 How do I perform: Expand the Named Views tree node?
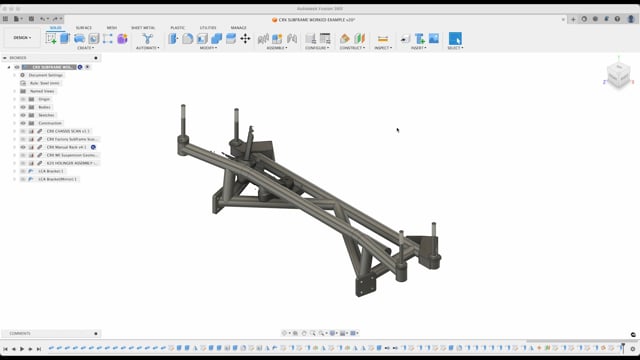[x=15, y=91]
